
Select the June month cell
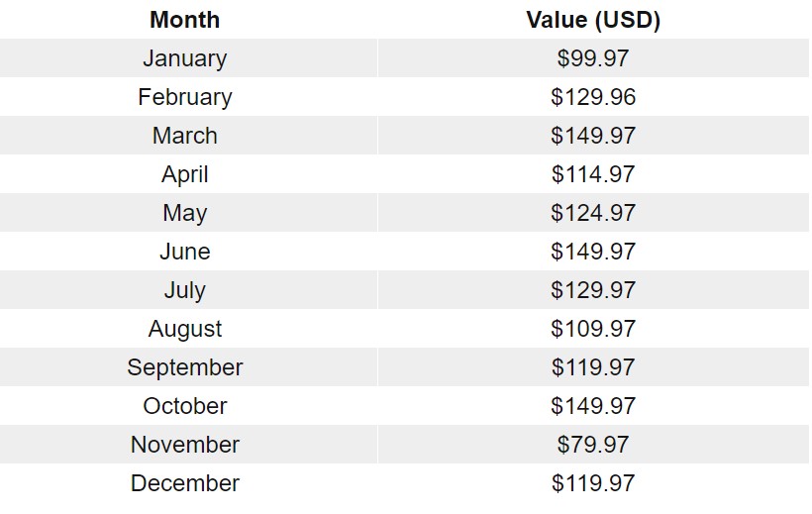click(185, 252)
